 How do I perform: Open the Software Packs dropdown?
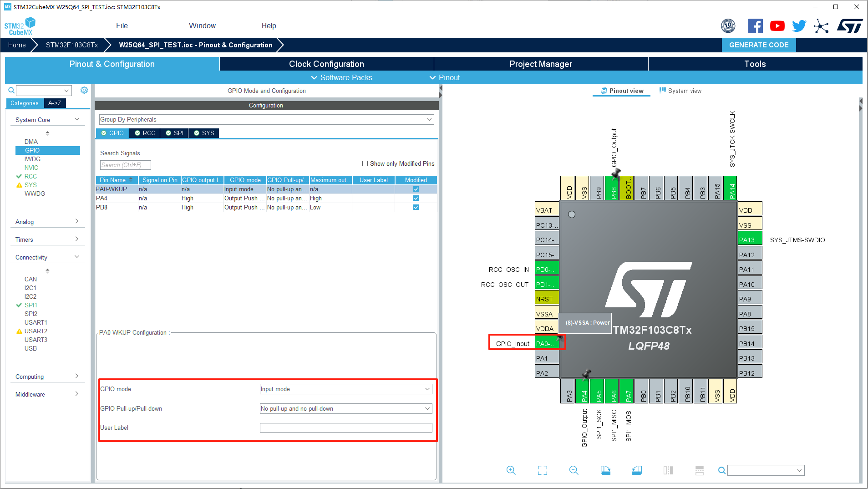click(x=342, y=77)
